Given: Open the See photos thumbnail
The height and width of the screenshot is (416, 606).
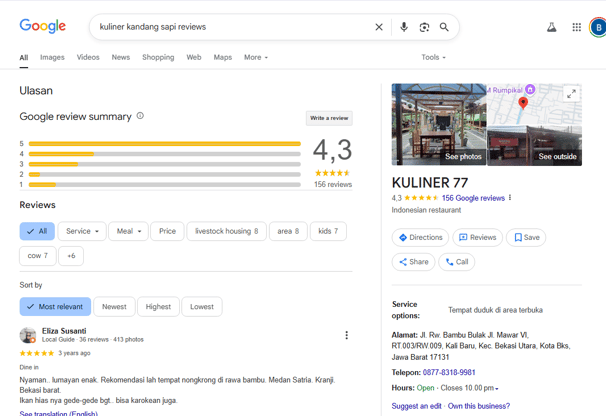Looking at the screenshot, I should pyautogui.click(x=439, y=124).
